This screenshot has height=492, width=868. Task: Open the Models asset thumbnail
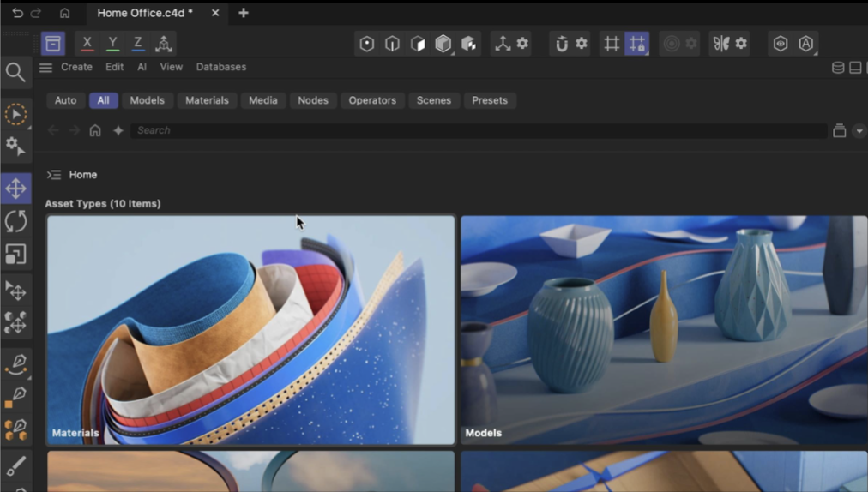coord(664,330)
